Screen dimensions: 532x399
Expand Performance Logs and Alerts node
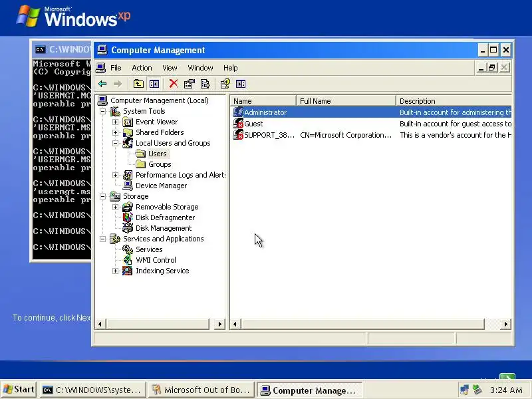pyautogui.click(x=115, y=175)
